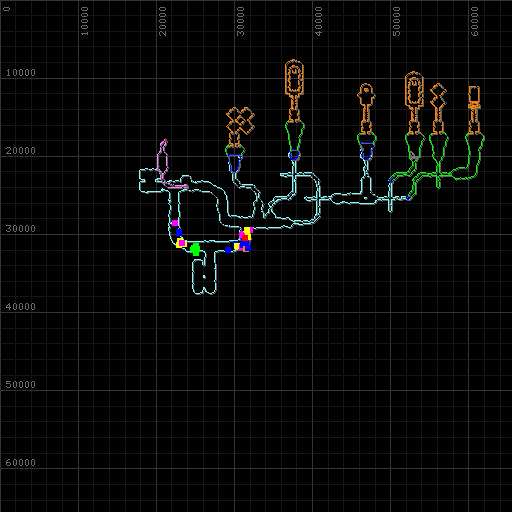Select the blue ring under tallest green funnel
The height and width of the screenshot is (512, 512).
pyautogui.click(x=294, y=155)
